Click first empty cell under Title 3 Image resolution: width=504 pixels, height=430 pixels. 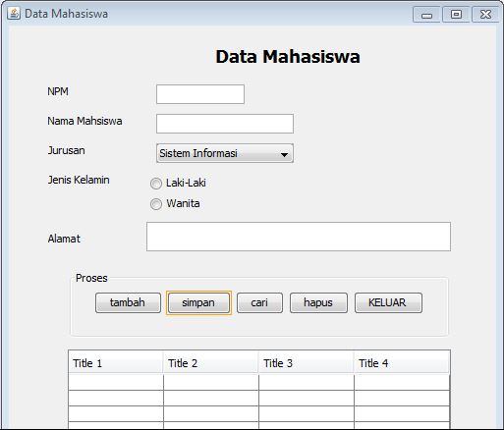click(x=307, y=382)
